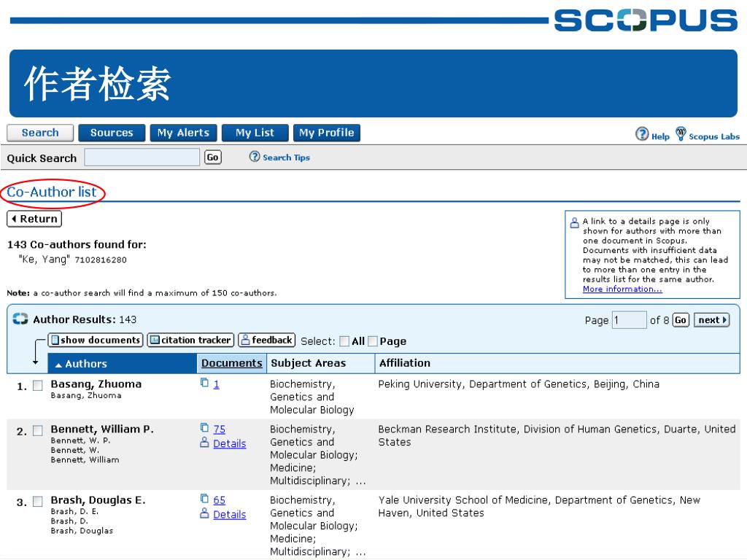
Task: Click the person icon in info box
Action: coord(575,222)
